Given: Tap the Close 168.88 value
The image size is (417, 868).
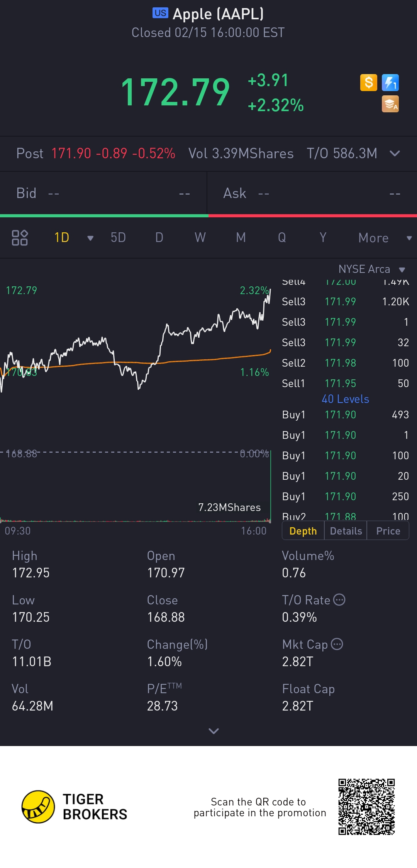Looking at the screenshot, I should tap(166, 617).
